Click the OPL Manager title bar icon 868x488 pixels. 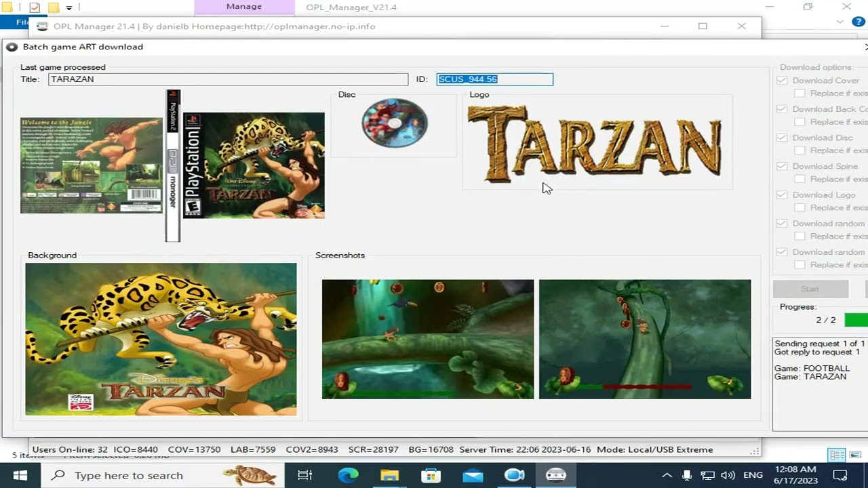(43, 26)
